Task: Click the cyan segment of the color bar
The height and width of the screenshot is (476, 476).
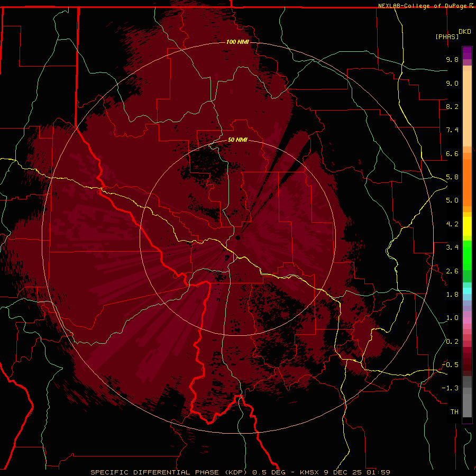Action: (467, 291)
